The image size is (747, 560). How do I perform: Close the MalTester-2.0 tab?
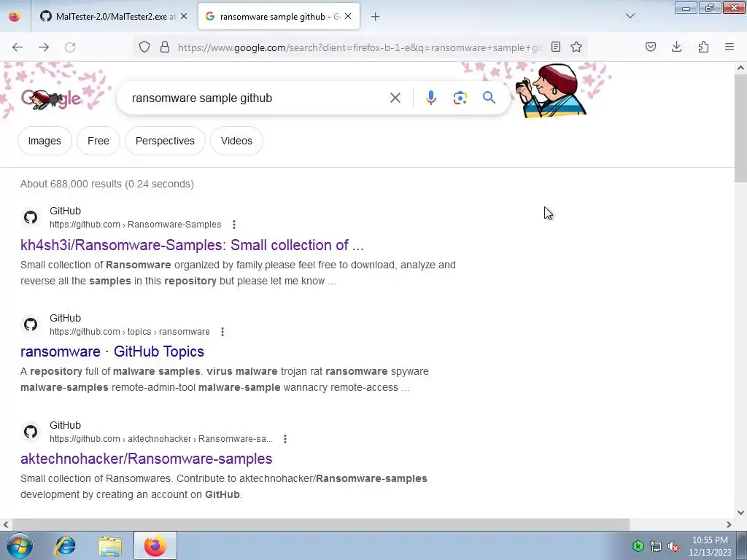(x=184, y=16)
